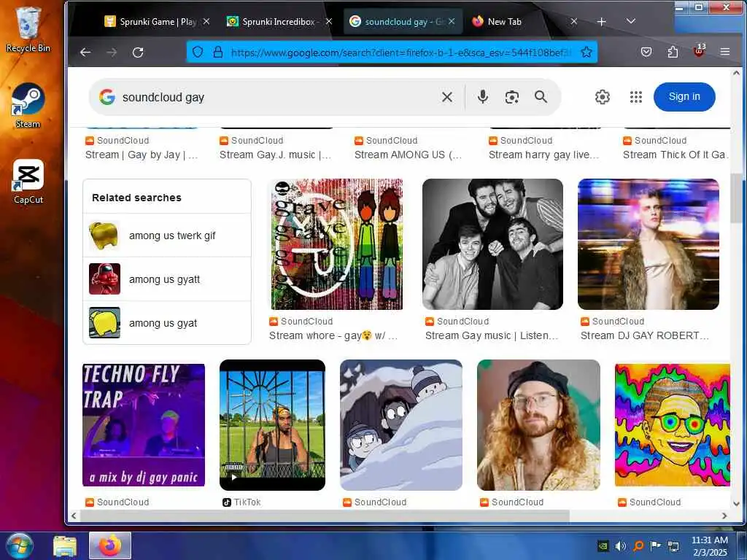This screenshot has height=560, width=747.
Task: Click the Windows Start orb
Action: point(19,546)
